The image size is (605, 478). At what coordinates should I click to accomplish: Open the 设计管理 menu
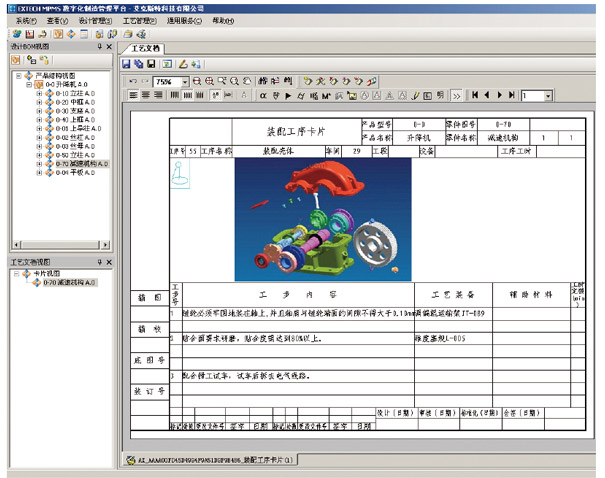coord(94,20)
